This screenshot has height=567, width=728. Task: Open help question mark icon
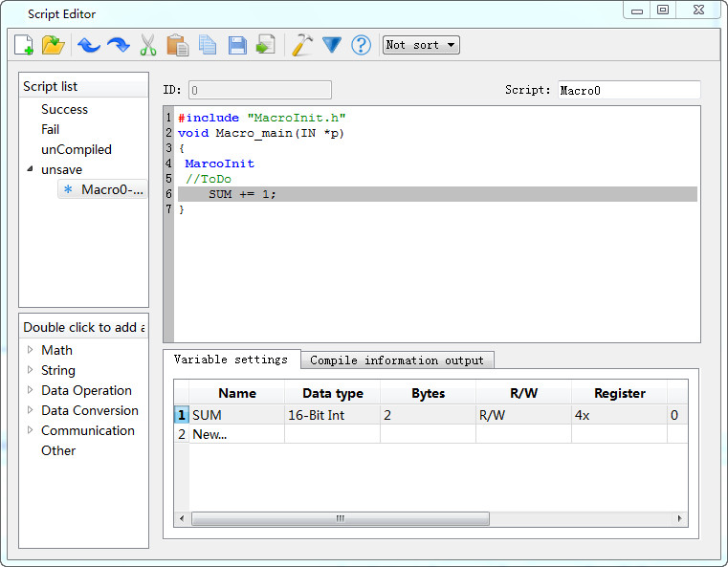361,45
